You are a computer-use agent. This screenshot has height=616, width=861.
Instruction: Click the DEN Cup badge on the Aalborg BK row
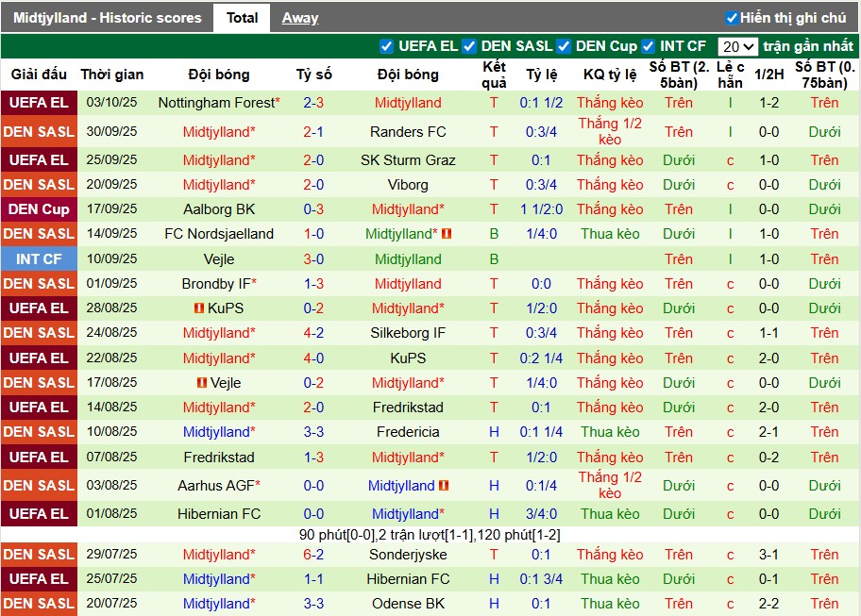(x=39, y=209)
